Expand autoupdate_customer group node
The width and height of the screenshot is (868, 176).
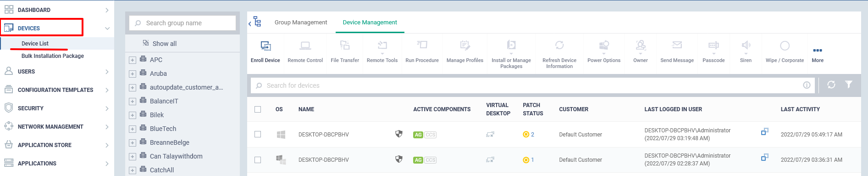pyautogui.click(x=133, y=88)
